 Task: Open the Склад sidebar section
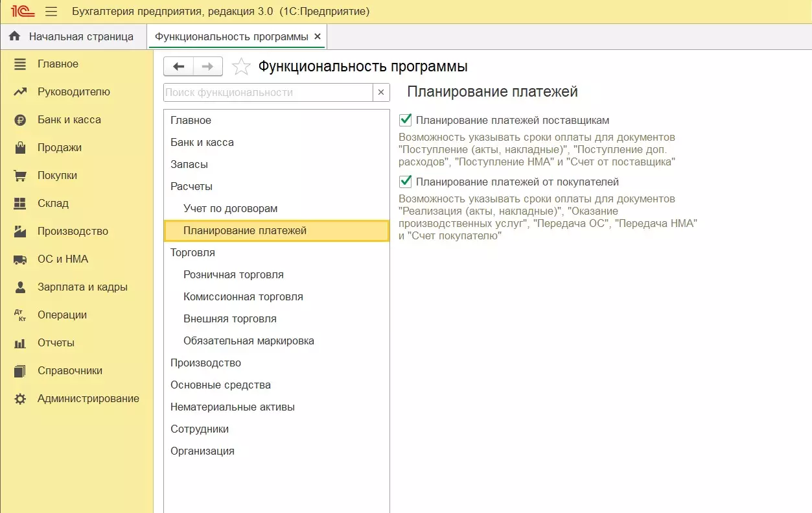point(76,203)
